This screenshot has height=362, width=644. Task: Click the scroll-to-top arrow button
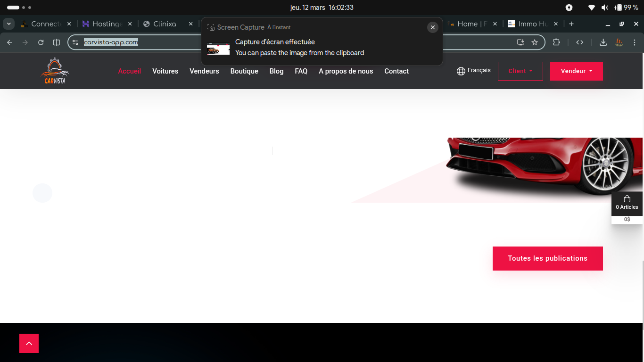tap(29, 343)
